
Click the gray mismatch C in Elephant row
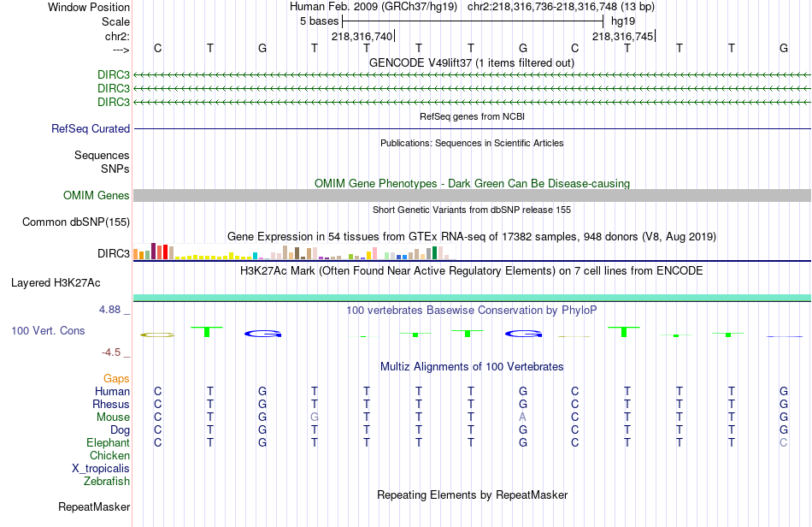click(784, 442)
